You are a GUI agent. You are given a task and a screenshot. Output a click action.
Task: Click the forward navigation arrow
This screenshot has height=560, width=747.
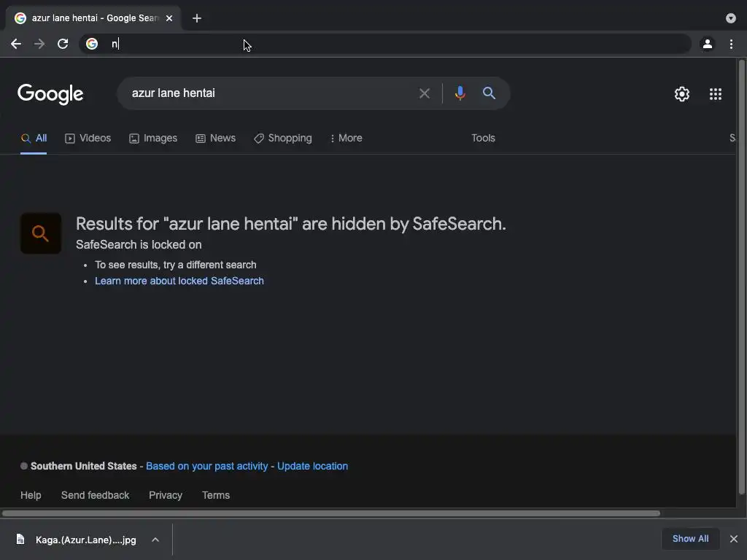tap(39, 44)
